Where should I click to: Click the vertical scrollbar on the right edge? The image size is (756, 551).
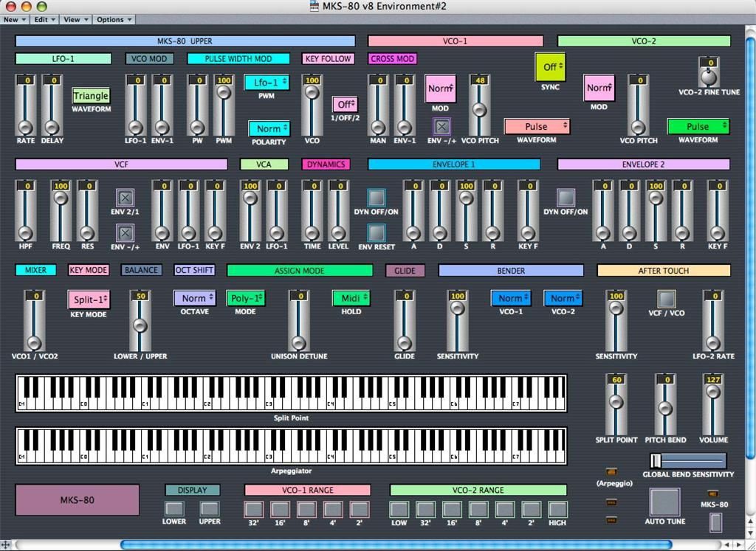pos(751,248)
